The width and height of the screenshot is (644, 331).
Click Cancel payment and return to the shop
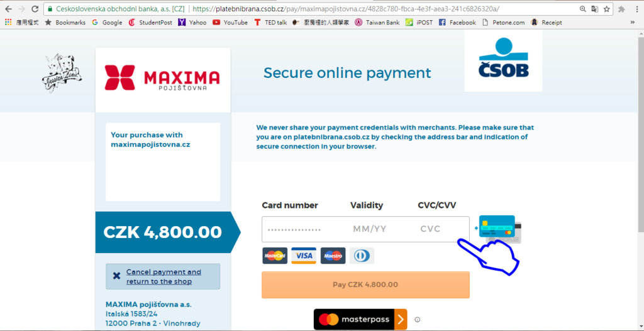click(x=163, y=276)
